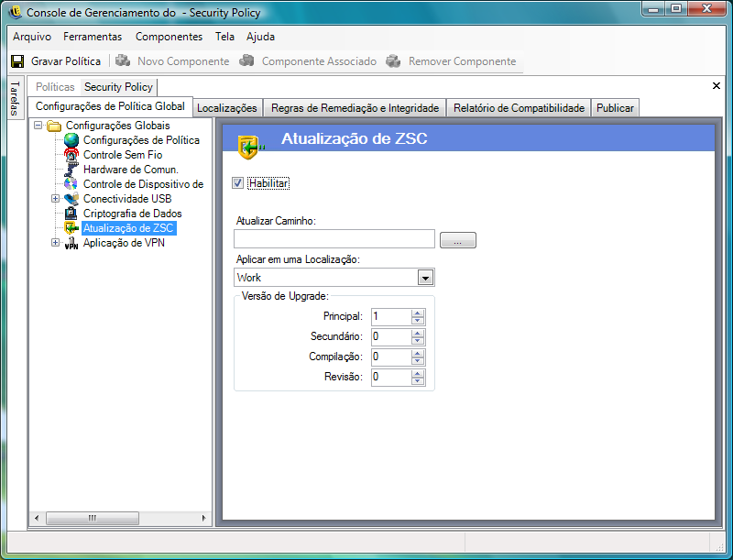Click the VPN icon for Aplicação de VPN
Screen dimensions: 733x560
pyautogui.click(x=71, y=243)
